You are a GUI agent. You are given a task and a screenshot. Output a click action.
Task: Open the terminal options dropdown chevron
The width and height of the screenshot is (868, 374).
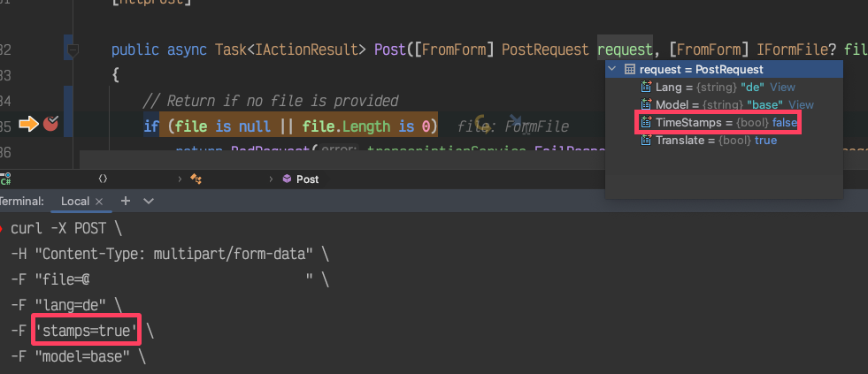[x=149, y=202]
